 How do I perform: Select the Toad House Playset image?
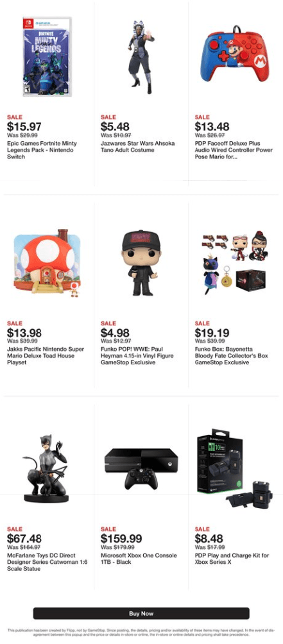click(47, 263)
